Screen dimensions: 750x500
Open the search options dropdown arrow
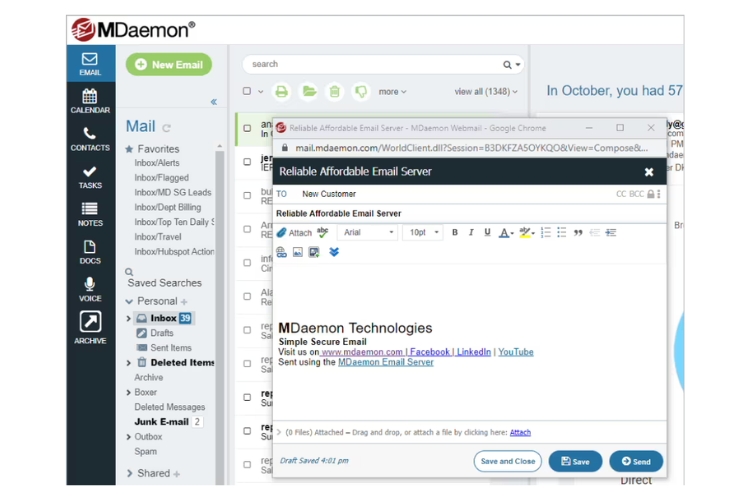pos(518,65)
